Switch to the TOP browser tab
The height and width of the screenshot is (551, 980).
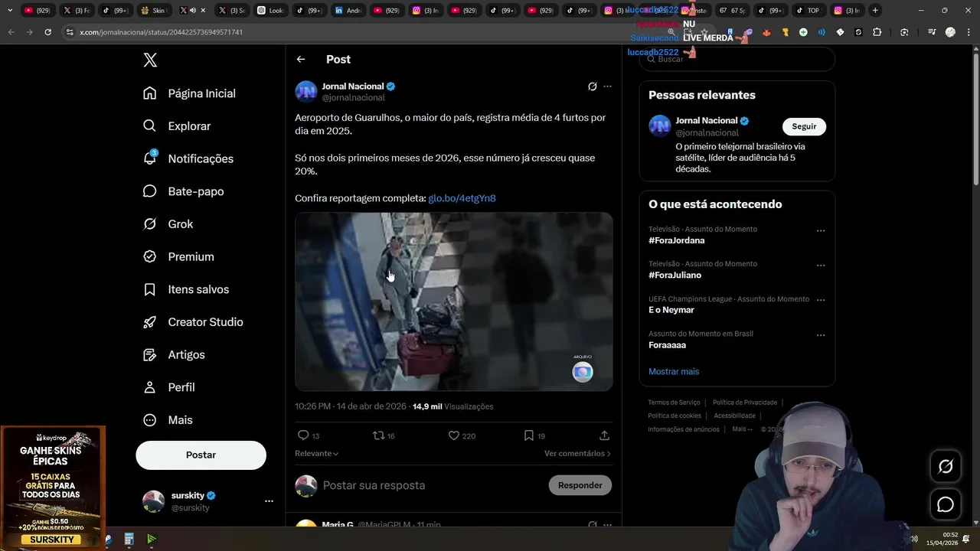(808, 10)
